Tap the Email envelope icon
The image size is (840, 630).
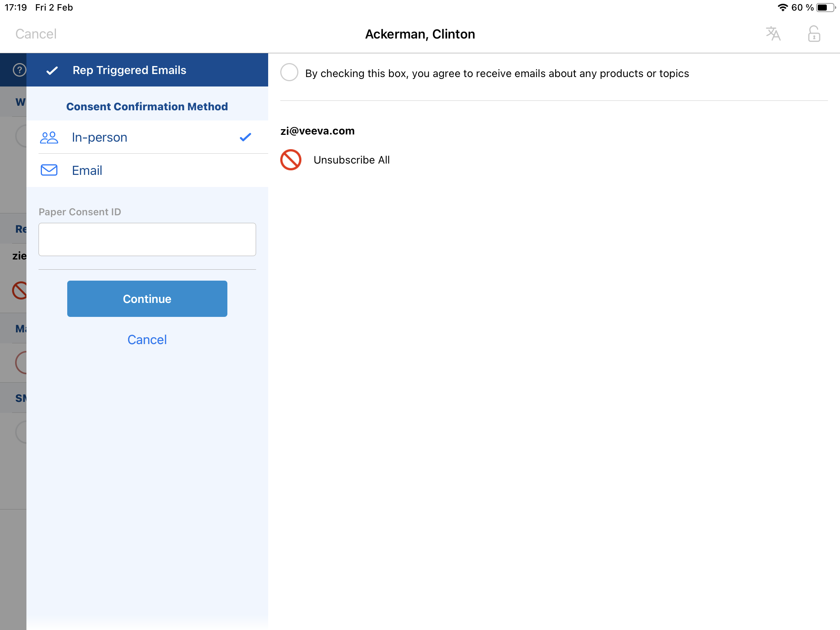(49, 170)
